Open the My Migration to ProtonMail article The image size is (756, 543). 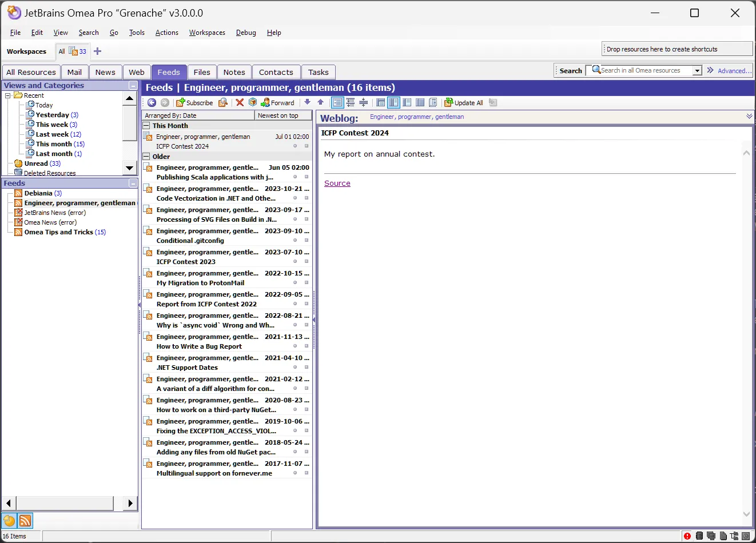[x=227, y=278]
